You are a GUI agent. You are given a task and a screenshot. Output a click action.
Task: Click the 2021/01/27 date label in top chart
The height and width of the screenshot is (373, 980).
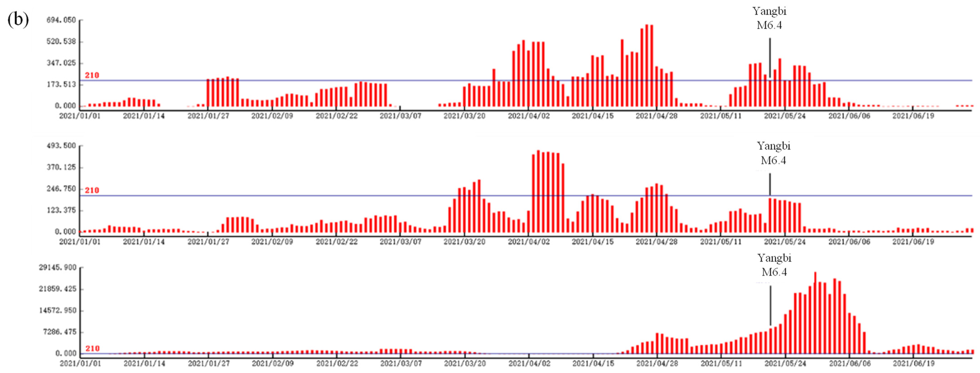208,116
